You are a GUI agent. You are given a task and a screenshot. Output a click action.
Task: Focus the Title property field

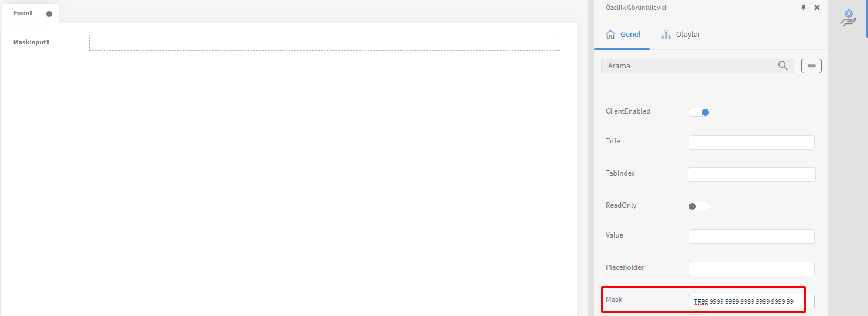click(x=752, y=142)
